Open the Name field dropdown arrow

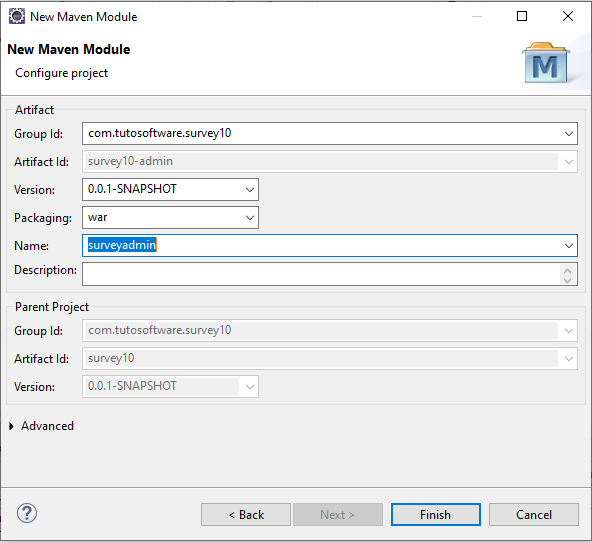click(x=569, y=246)
